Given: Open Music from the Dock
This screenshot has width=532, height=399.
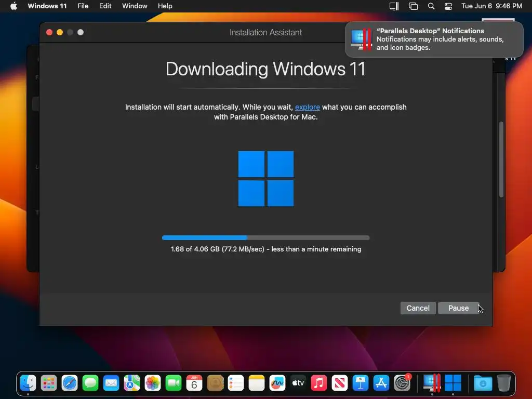Looking at the screenshot, I should click(319, 383).
